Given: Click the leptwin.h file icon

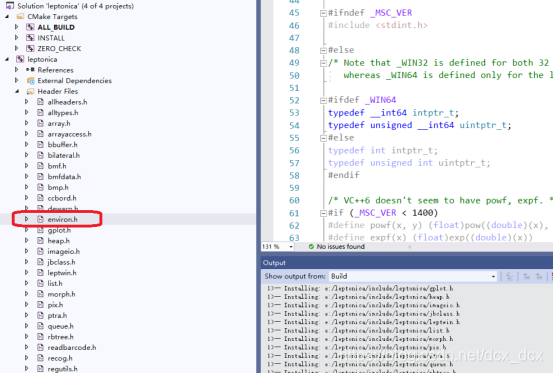Looking at the screenshot, I should click(x=41, y=272).
